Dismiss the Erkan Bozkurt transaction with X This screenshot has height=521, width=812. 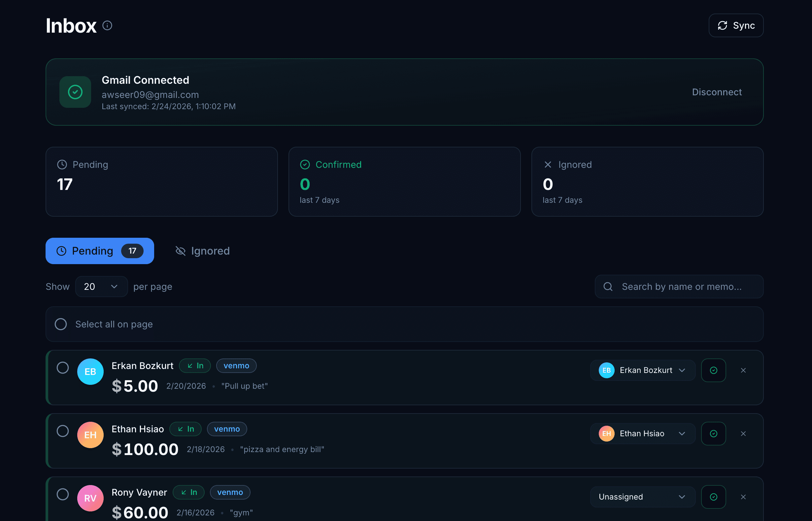click(743, 370)
